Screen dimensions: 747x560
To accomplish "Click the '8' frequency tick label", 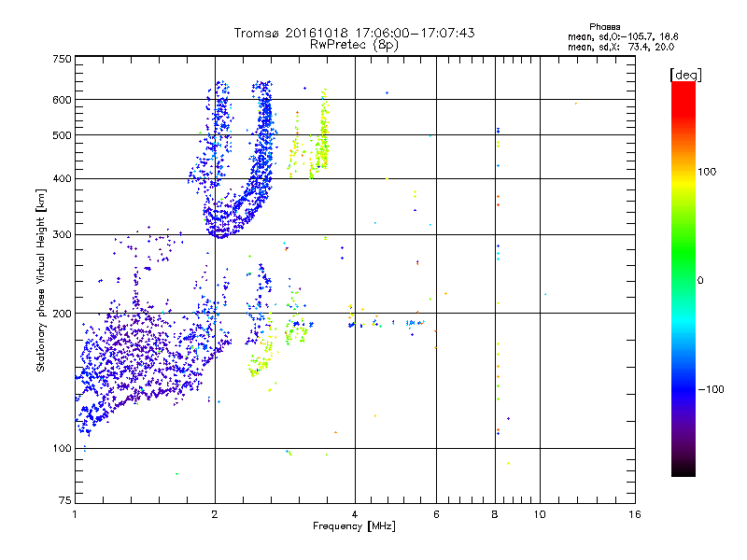I will (495, 514).
